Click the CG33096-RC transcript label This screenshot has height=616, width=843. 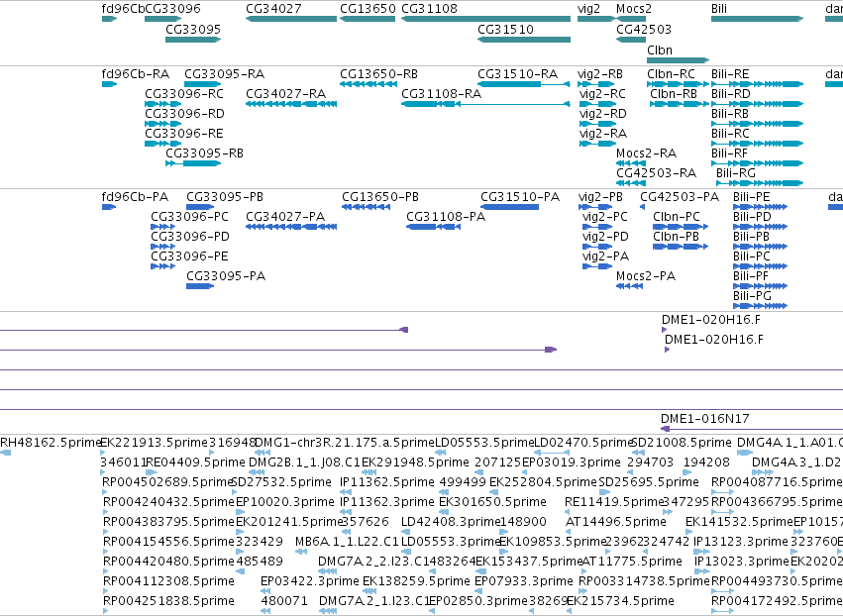[x=184, y=94]
